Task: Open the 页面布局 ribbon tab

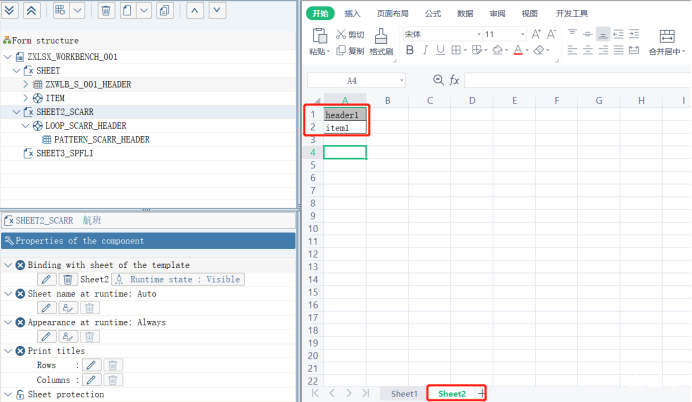Action: [392, 14]
